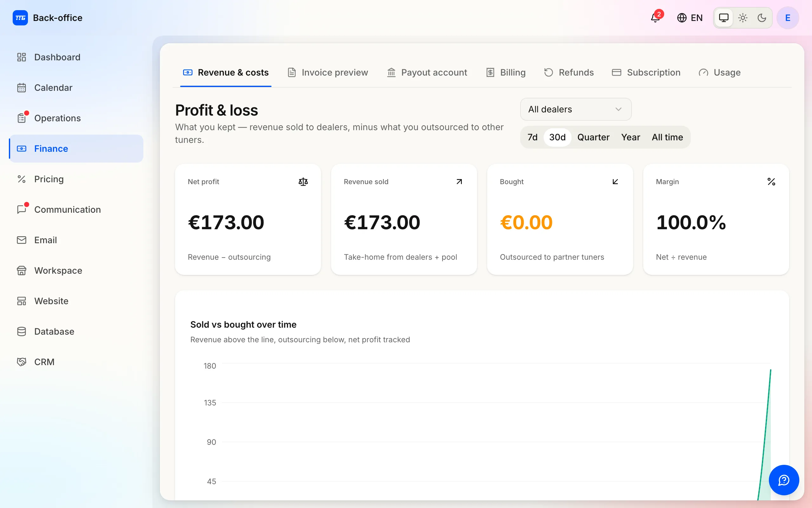Image resolution: width=812 pixels, height=508 pixels.
Task: Open the Revenue & costs tab
Action: tap(226, 72)
